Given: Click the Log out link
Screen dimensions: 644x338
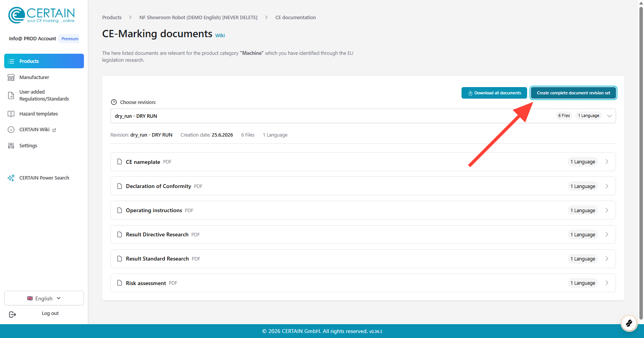Looking at the screenshot, I should pos(50,313).
